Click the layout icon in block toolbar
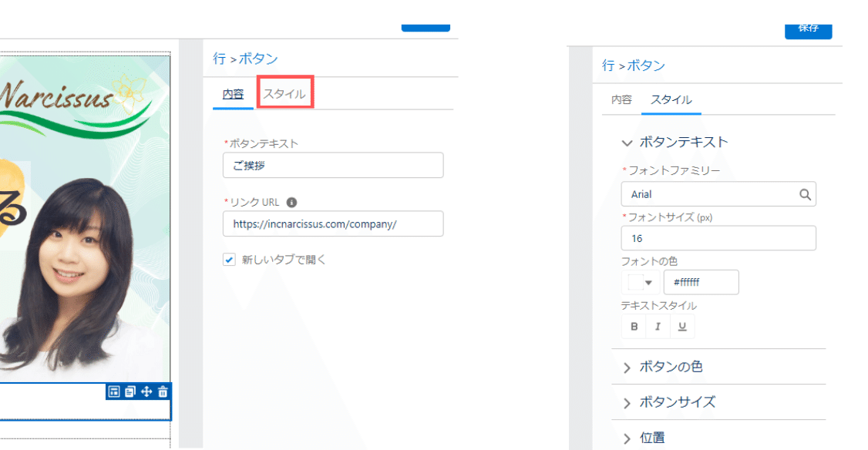The width and height of the screenshot is (868, 450). coord(114,392)
